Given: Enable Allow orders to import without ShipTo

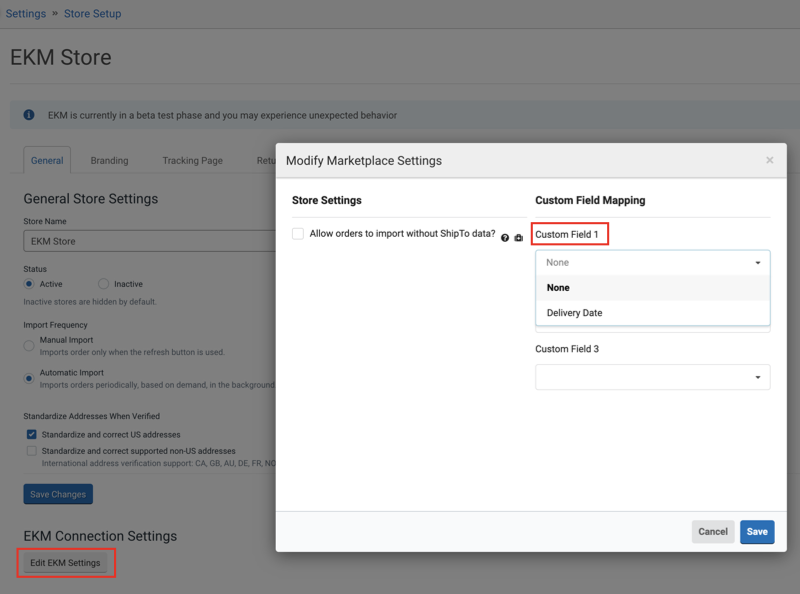Looking at the screenshot, I should [298, 234].
